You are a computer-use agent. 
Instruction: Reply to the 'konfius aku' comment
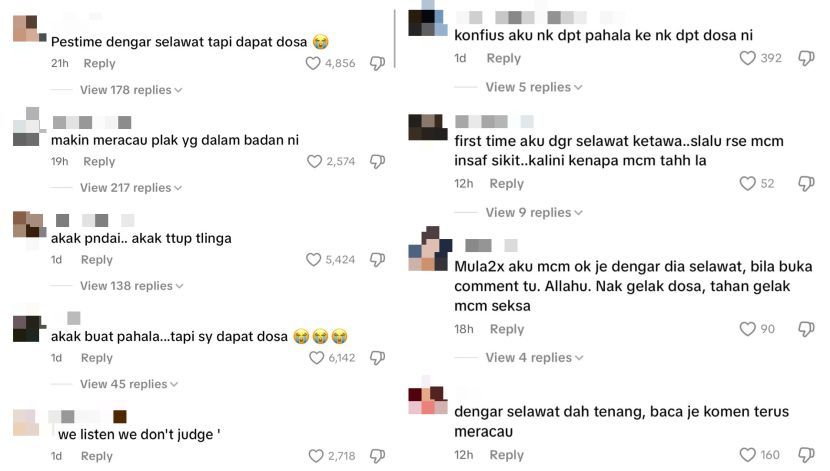click(504, 58)
